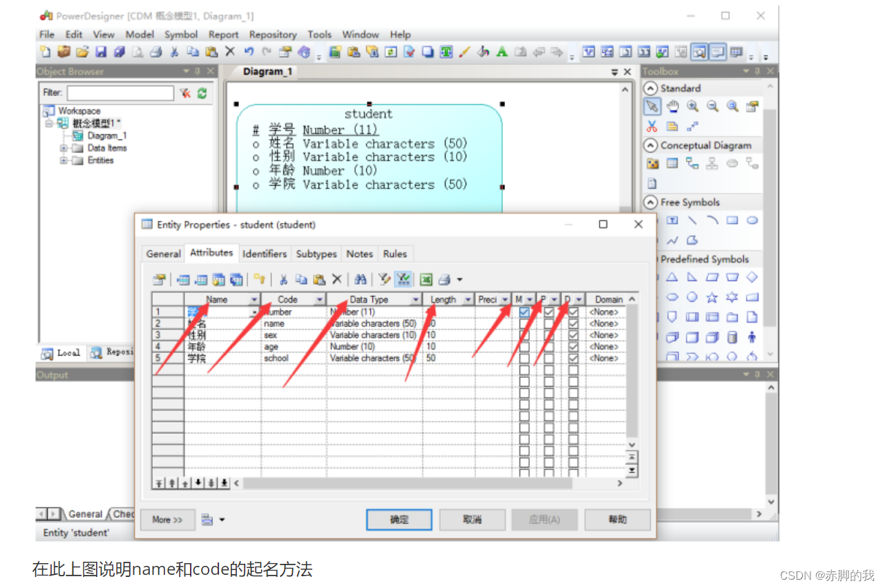The width and height of the screenshot is (885, 588).
Task: Click the 帮助 help button
Action: tap(618, 520)
